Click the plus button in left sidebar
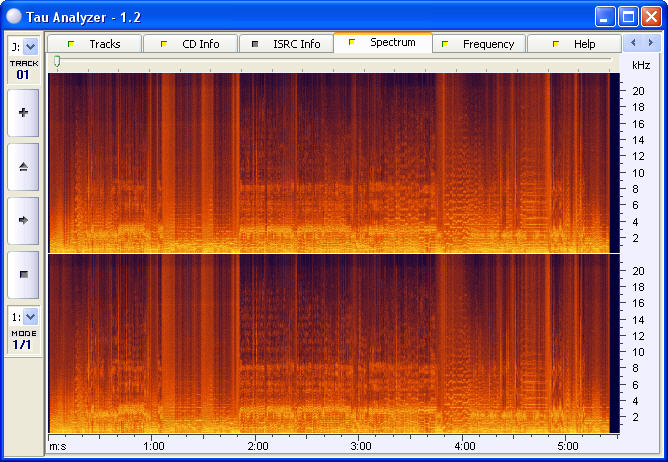Screen dimensions: 668x462 pos(23,112)
